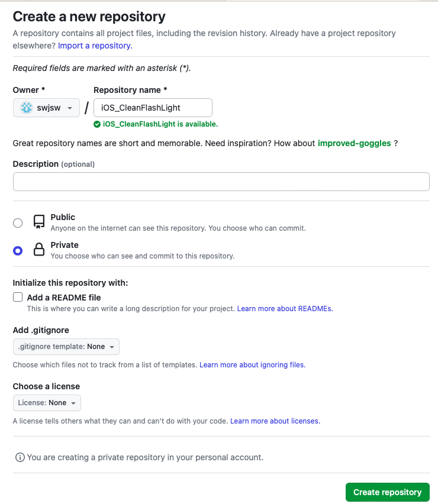Click the swjsw owner avatar icon

pos(27,108)
